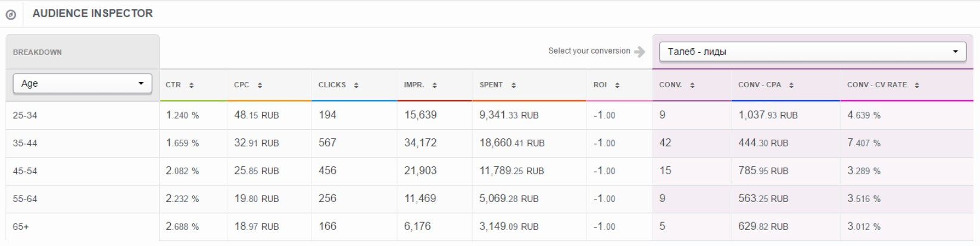Click the CONV - CPA column header

759,85
